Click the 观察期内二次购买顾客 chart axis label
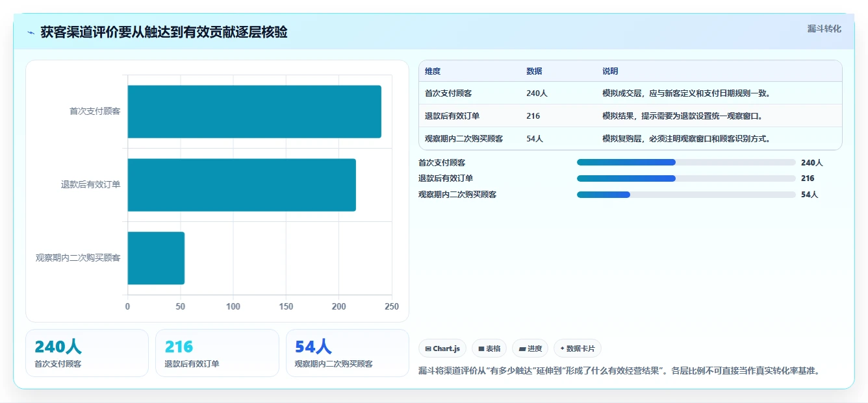This screenshot has width=868, height=403. coord(78,258)
